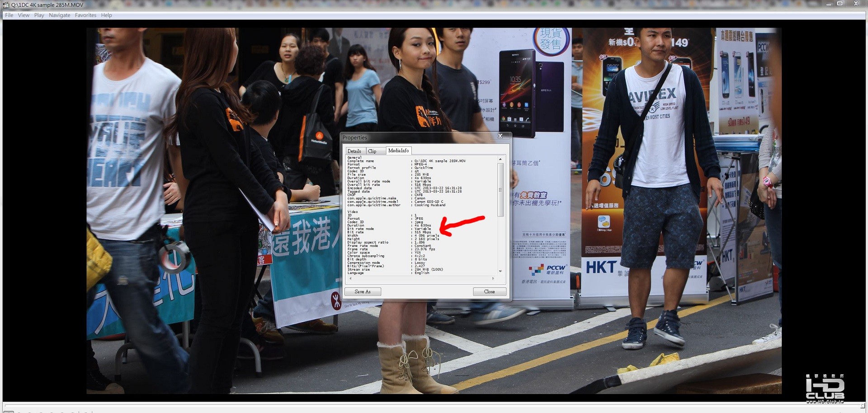The image size is (868, 413).
Task: Open the Navigate menu
Action: (60, 15)
